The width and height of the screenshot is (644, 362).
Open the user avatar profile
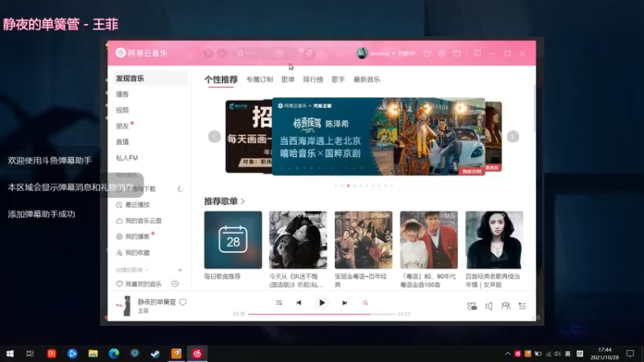[x=361, y=53]
